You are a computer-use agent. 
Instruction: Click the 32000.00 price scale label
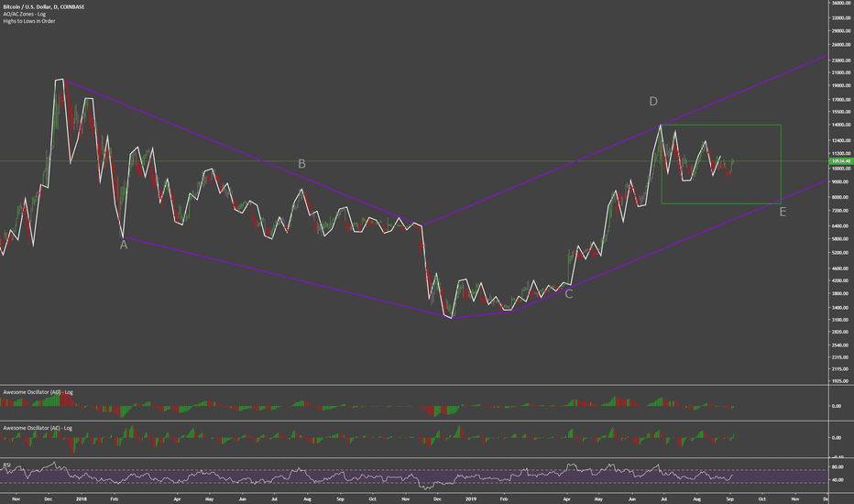(841, 18)
